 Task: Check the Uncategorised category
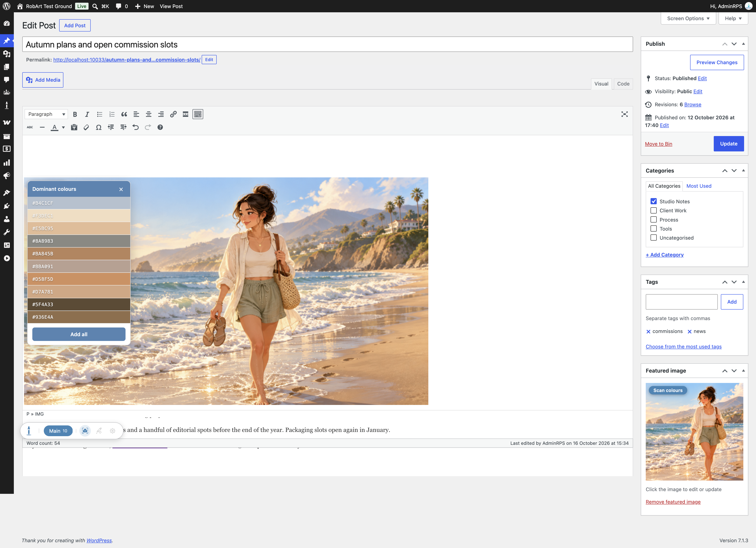tap(653, 238)
